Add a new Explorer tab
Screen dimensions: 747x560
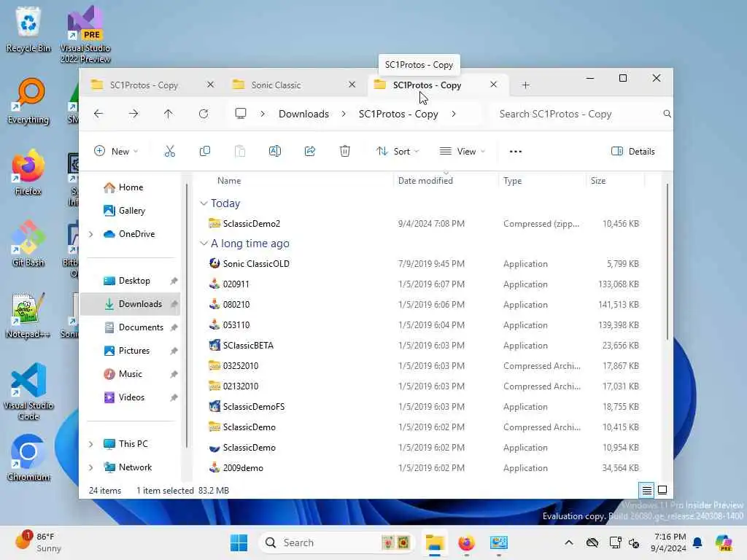point(525,85)
